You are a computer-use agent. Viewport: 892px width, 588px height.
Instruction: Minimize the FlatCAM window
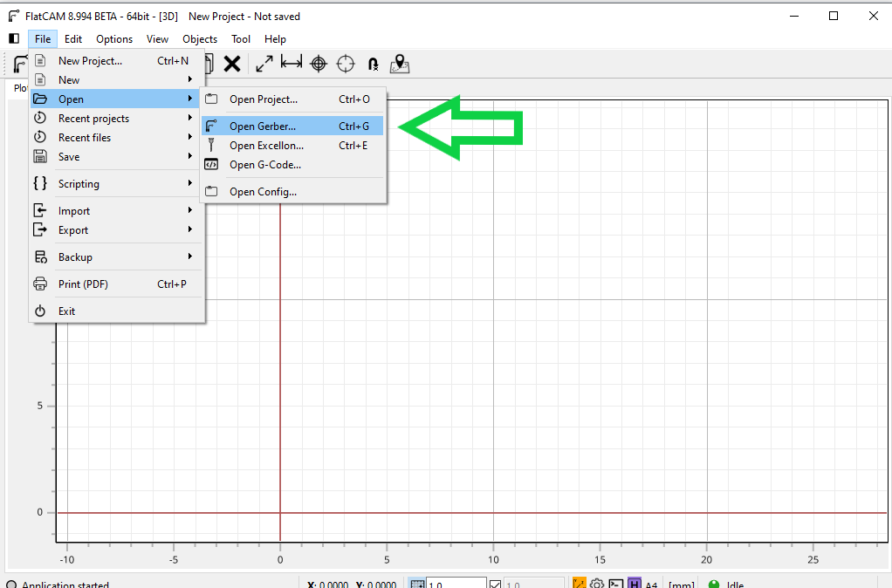click(x=794, y=16)
